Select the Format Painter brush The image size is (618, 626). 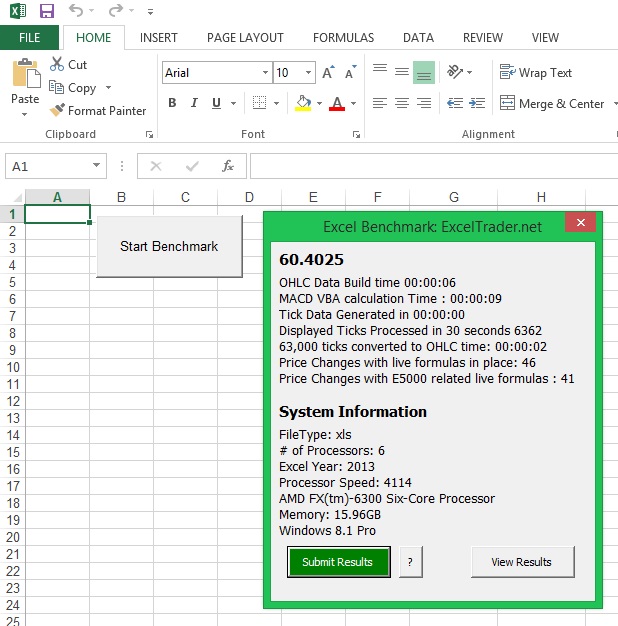point(57,110)
